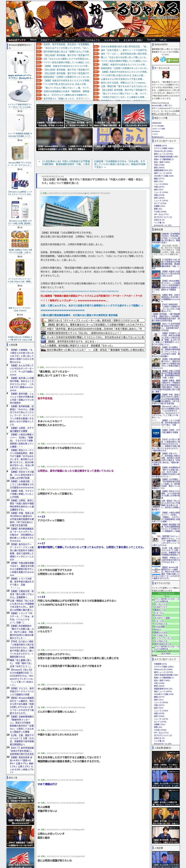Open mutual link 株式会社Bewitch
186x868 pixels.
click(x=158, y=137)
